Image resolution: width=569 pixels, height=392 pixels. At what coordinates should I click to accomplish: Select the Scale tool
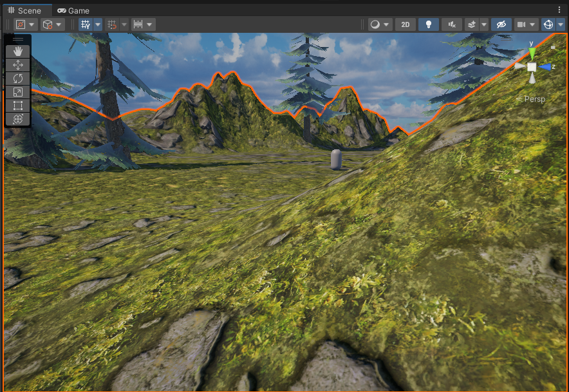(18, 92)
